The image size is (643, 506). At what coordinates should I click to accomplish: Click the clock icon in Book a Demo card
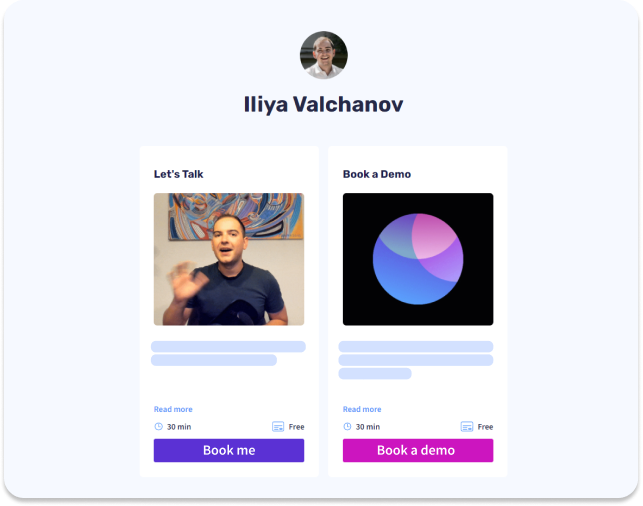pos(347,426)
